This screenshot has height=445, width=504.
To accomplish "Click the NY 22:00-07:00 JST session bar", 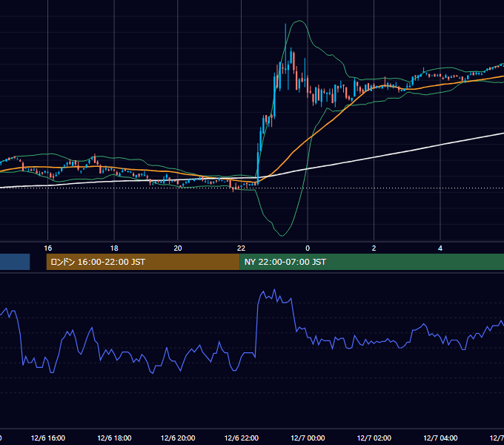I will pos(372,262).
